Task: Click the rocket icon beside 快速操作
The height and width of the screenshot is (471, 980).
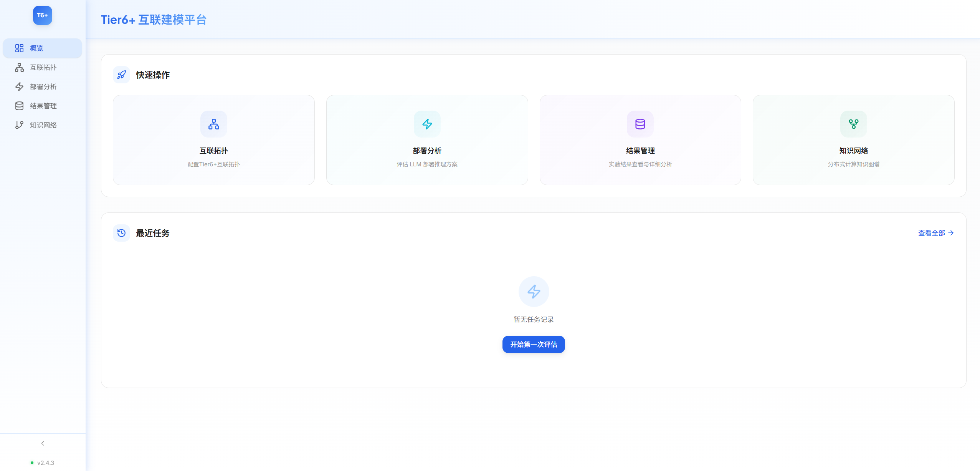Action: (122, 75)
